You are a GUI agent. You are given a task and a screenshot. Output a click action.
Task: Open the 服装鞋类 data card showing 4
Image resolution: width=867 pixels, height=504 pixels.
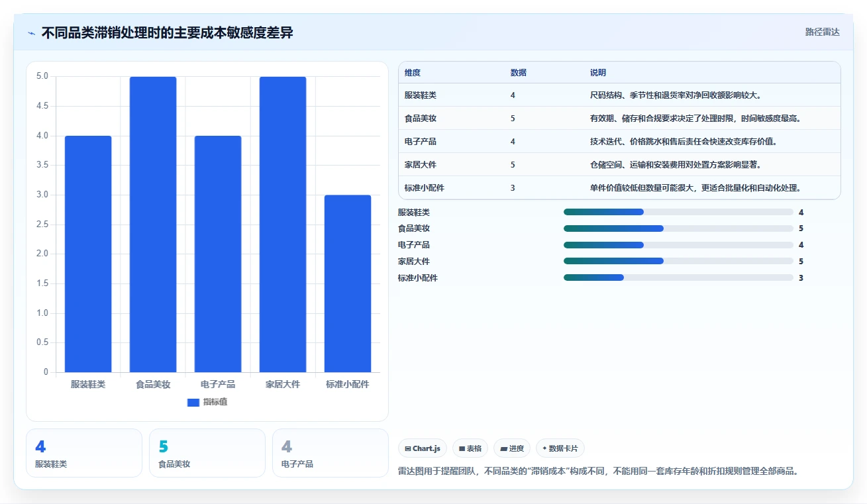84,453
